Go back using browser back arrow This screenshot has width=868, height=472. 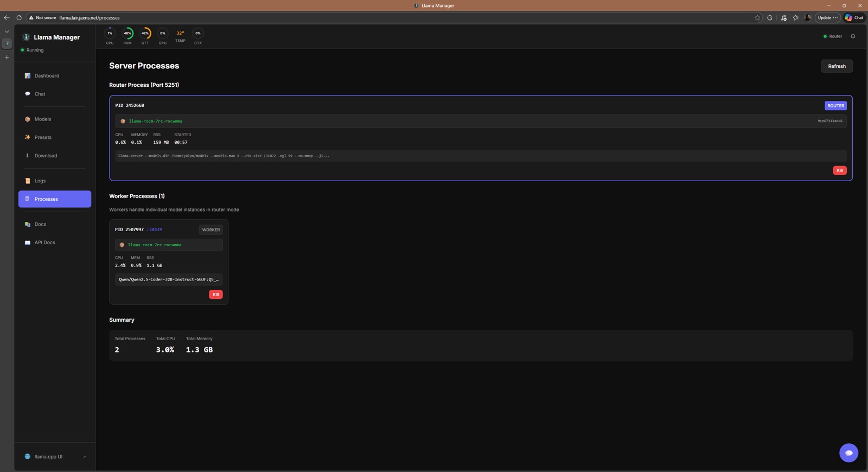7,17
